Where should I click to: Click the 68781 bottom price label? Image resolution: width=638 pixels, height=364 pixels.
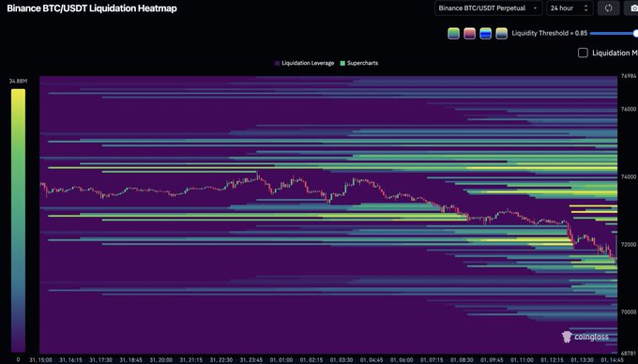point(629,353)
